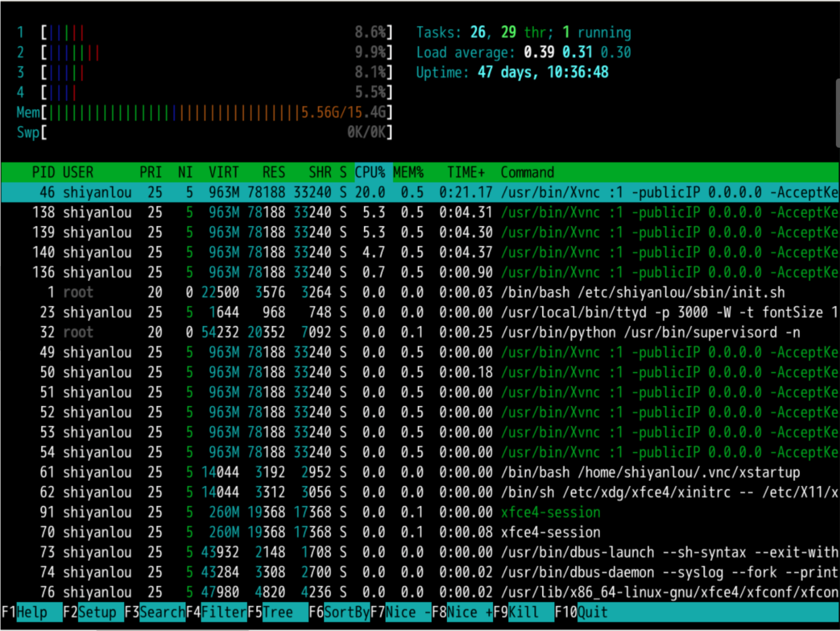
Task: Select the ttyd process row PID 23
Action: 420,313
